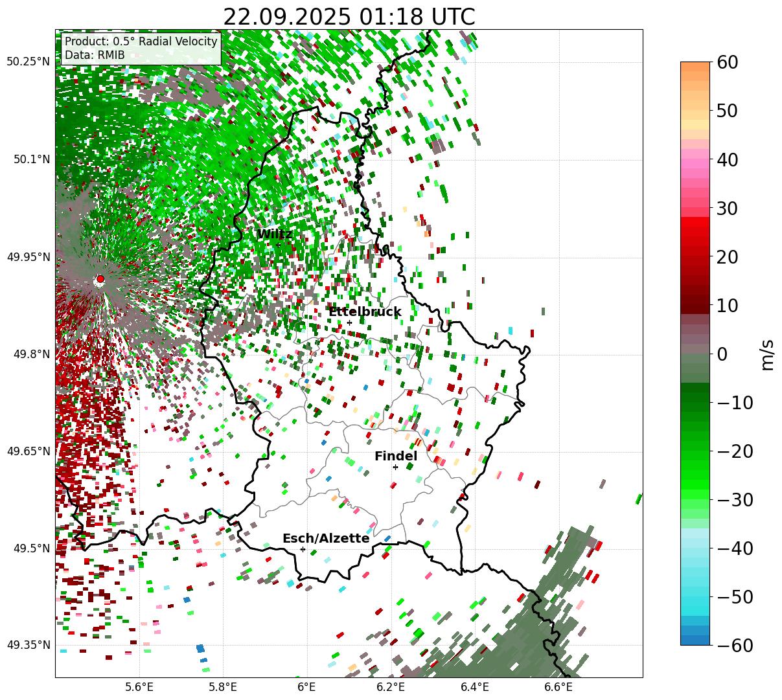Click the Wiltz city label
Viewport: 782px width, 700px height.
275,234
